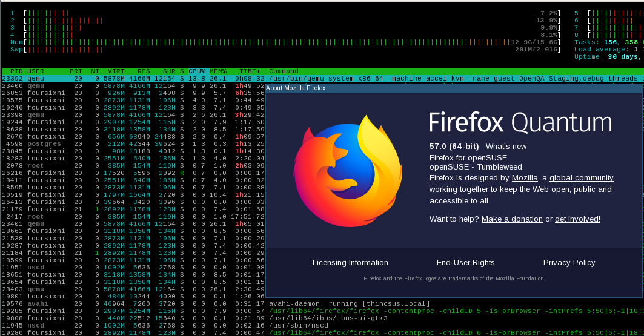Select ibus-ui-gtk3 process row 19808
Image resolution: width=644 pixels, height=336 pixels.
[323, 318]
